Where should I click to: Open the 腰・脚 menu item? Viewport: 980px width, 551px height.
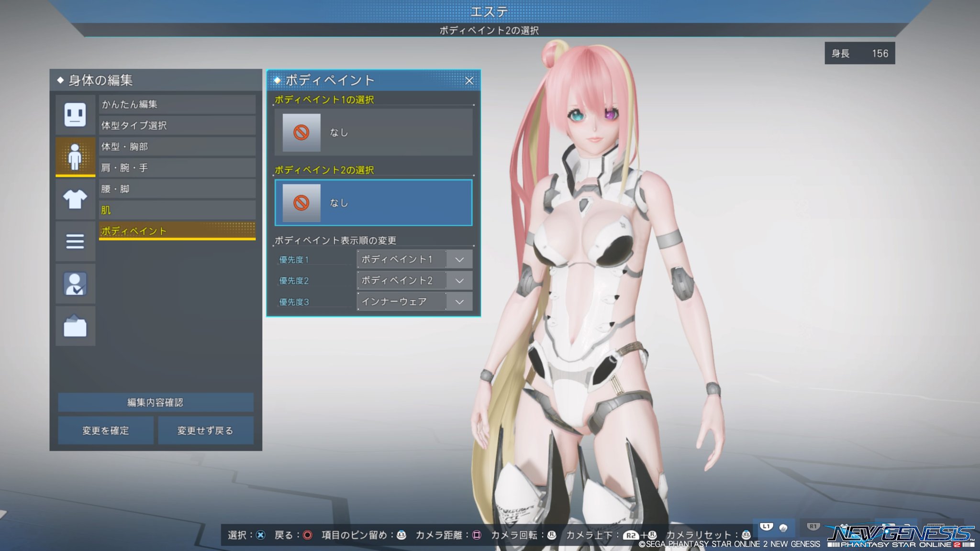[x=177, y=189]
